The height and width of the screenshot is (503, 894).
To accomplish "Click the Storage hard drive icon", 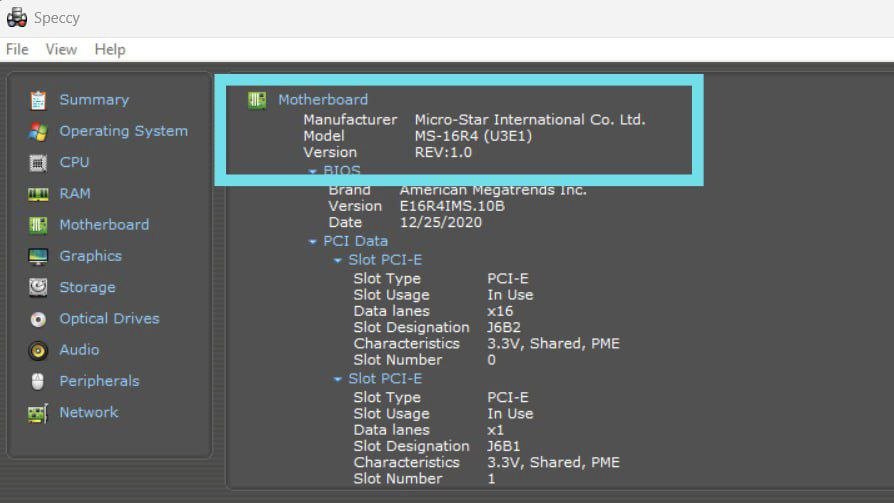I will pyautogui.click(x=38, y=287).
